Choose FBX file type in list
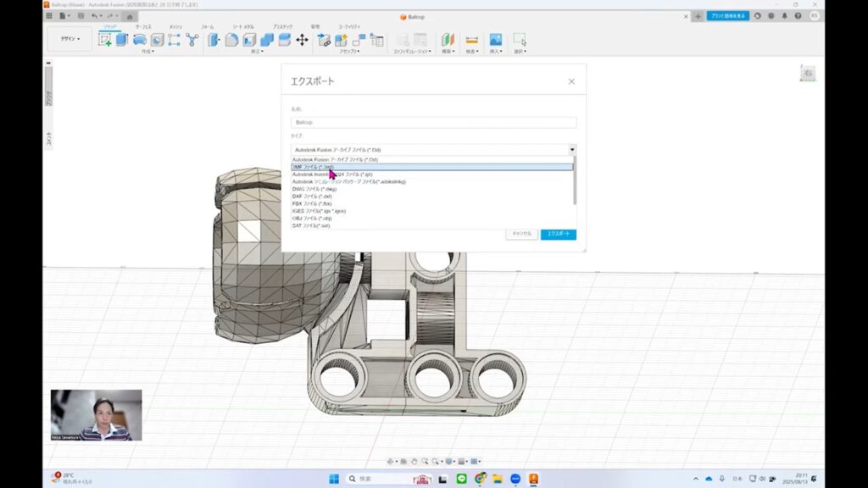Image resolution: width=868 pixels, height=488 pixels. click(431, 203)
